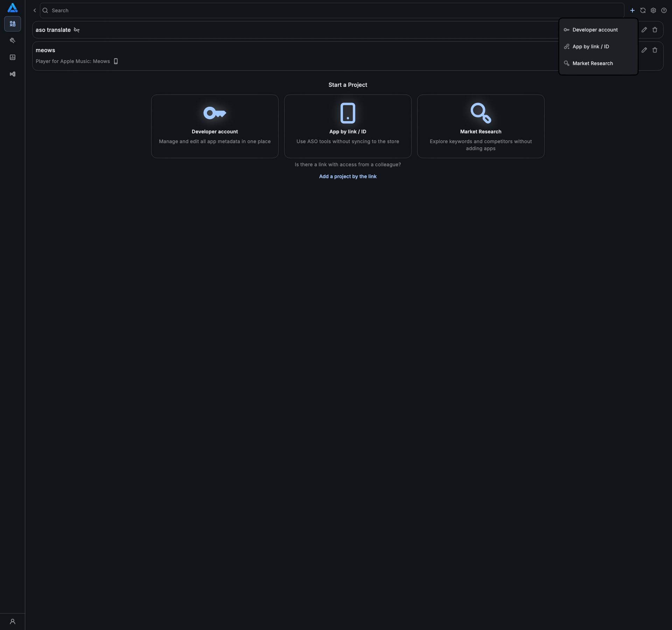Viewport: 672px width, 630px height.
Task: Click the plus icon to add project
Action: (x=632, y=10)
